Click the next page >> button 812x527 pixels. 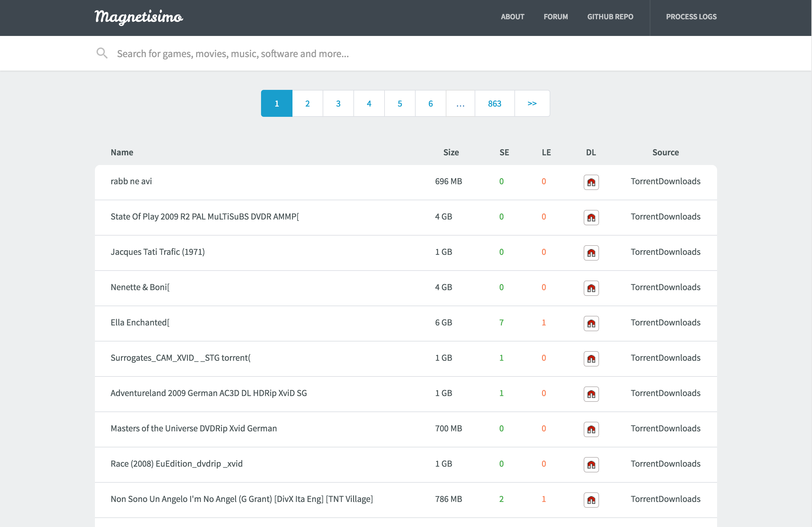tap(532, 103)
